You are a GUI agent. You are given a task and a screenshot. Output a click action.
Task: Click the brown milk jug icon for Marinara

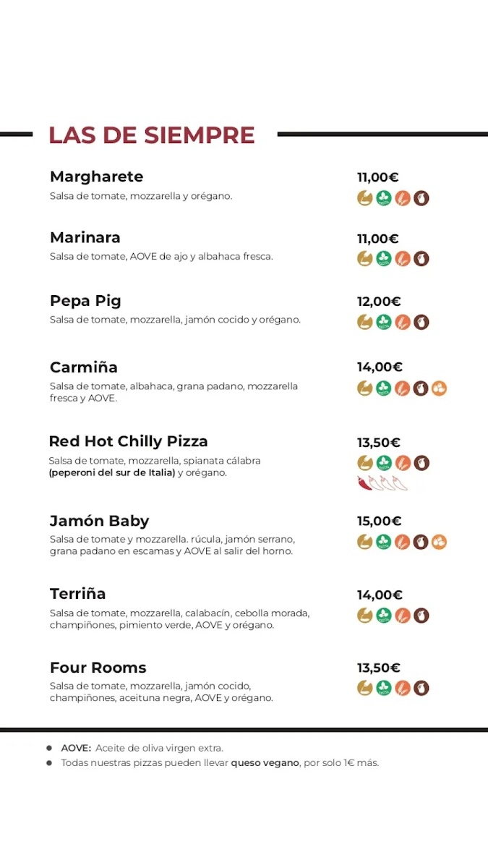tap(421, 259)
